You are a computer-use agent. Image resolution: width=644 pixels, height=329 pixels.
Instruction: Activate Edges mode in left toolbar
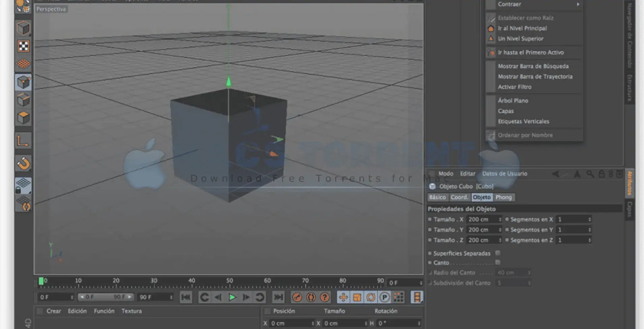point(23,100)
